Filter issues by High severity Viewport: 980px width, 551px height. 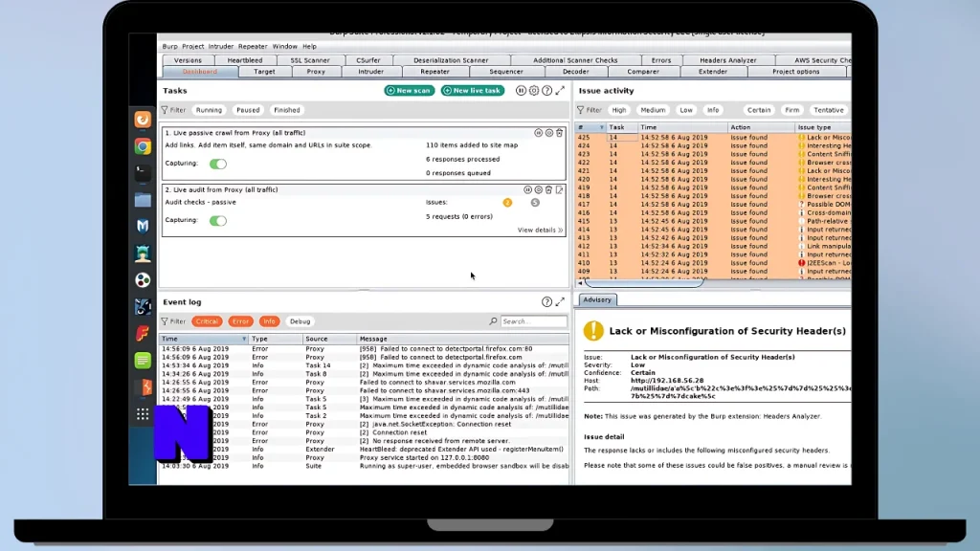pyautogui.click(x=619, y=110)
